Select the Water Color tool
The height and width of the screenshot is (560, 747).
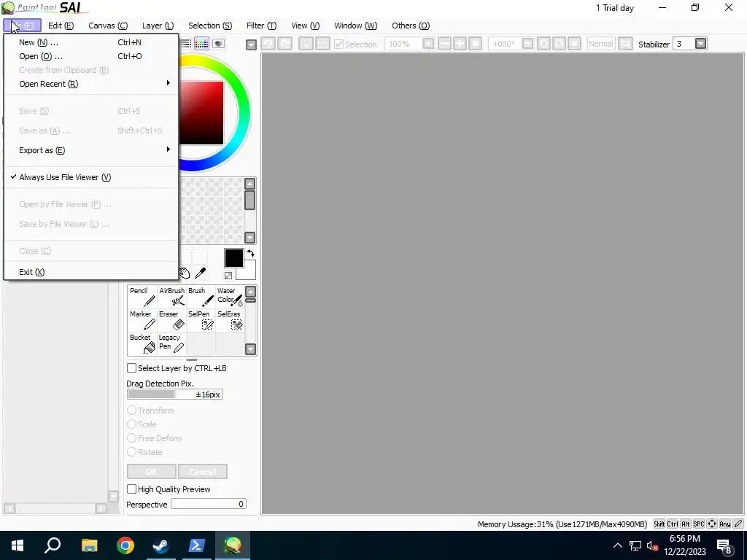coord(230,297)
